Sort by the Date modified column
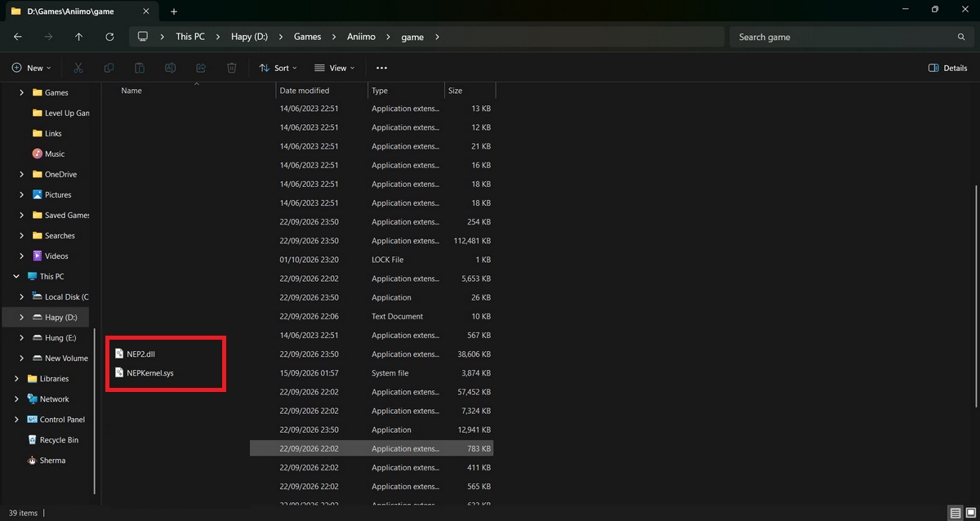Image resolution: width=980 pixels, height=521 pixels. (x=322, y=91)
